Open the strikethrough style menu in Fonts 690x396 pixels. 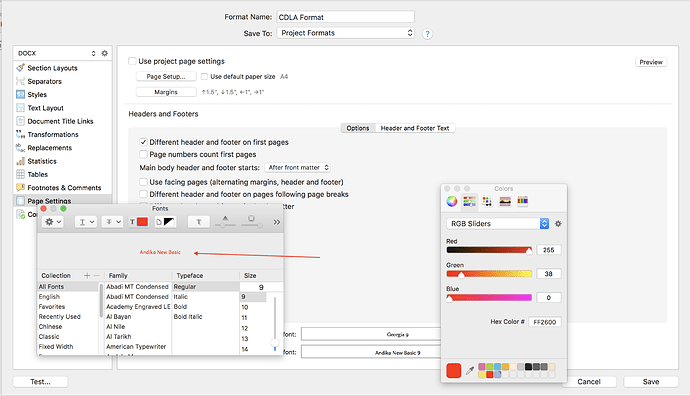point(113,222)
